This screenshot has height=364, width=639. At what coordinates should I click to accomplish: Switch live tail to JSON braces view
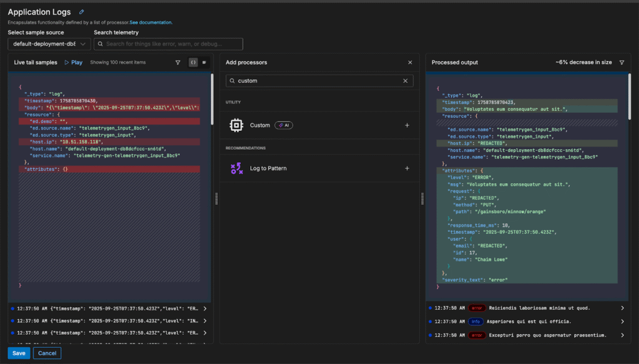click(193, 62)
